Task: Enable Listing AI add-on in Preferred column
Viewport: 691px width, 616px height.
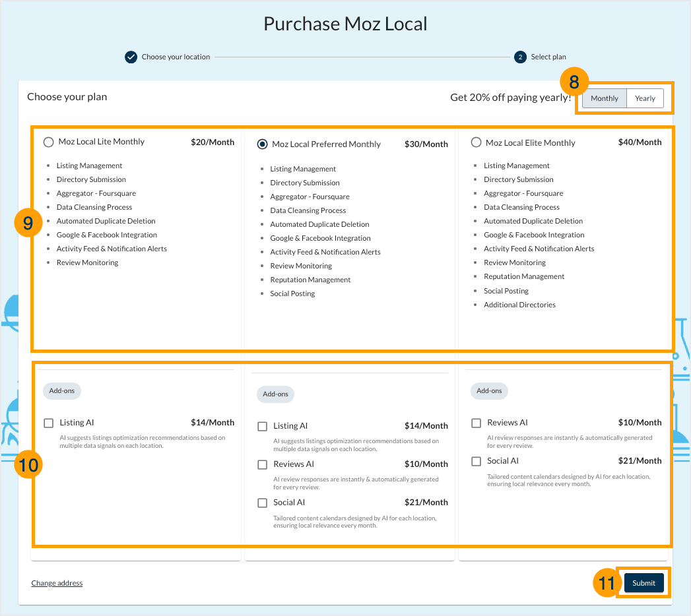Action: pos(262,426)
